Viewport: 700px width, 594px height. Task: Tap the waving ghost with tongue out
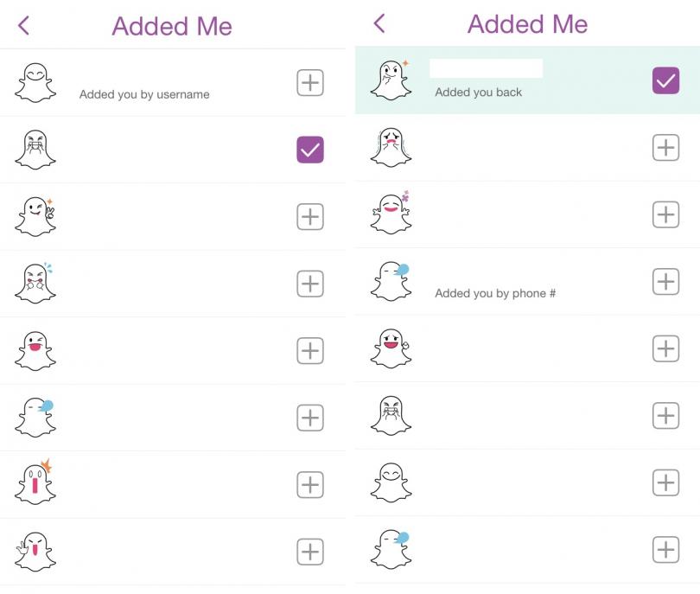[35, 551]
